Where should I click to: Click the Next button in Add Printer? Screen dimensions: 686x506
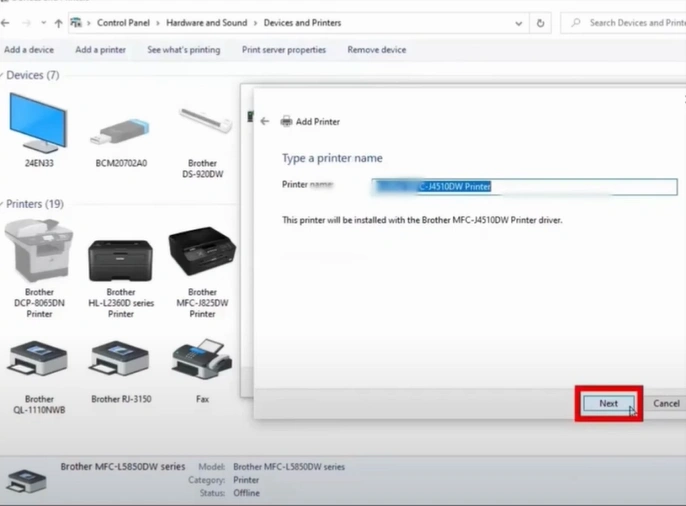608,403
